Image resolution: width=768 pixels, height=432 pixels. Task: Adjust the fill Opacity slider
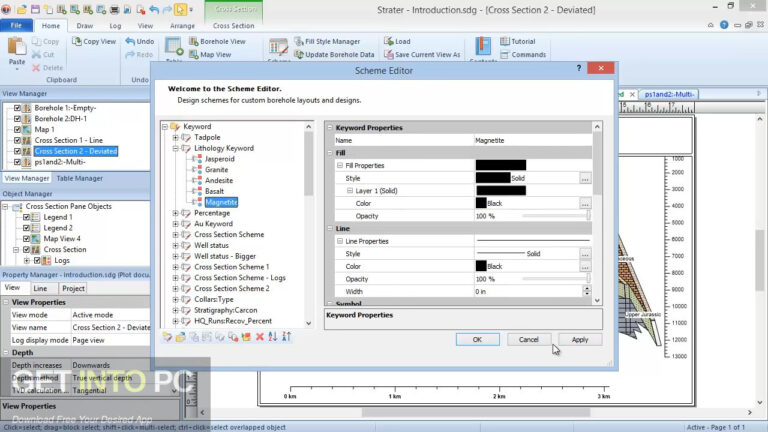coord(556,216)
